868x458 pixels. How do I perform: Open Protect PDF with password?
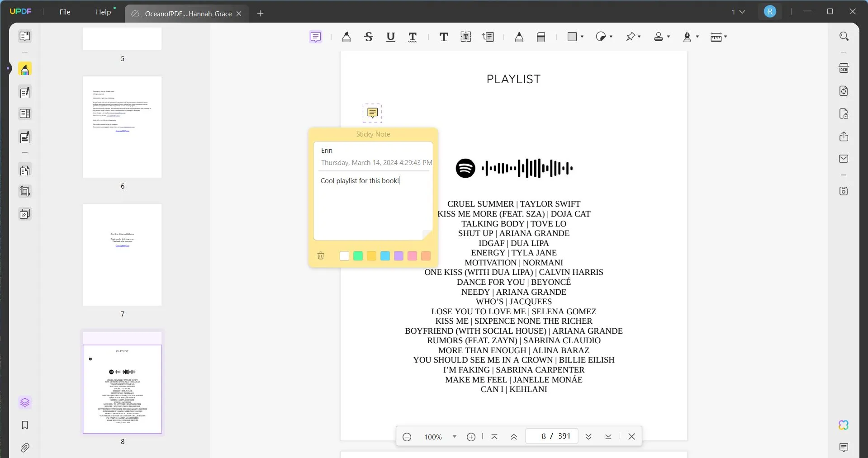[x=844, y=113]
